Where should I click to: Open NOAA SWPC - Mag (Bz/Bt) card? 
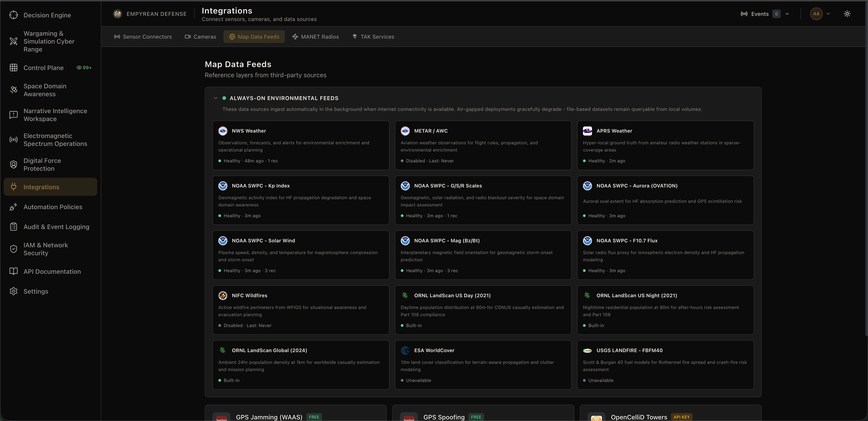[x=483, y=255]
